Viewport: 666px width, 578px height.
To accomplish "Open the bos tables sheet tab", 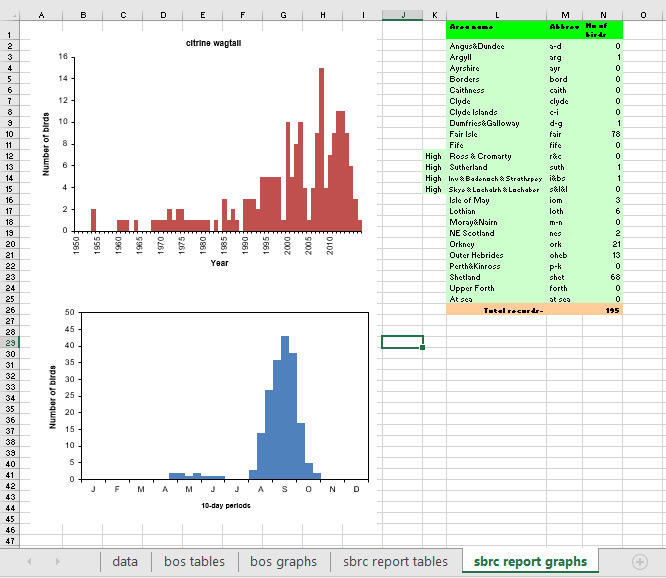I will [194, 562].
